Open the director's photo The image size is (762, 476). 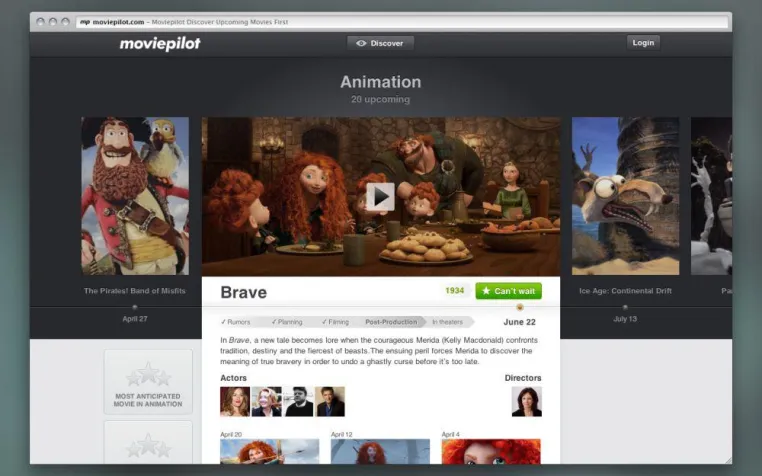(526, 402)
